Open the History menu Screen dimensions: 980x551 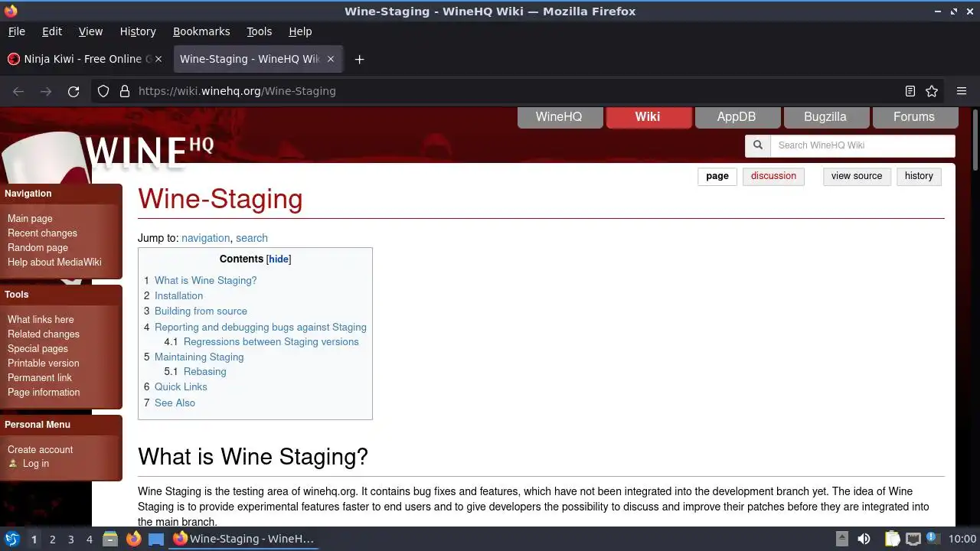[x=138, y=31]
